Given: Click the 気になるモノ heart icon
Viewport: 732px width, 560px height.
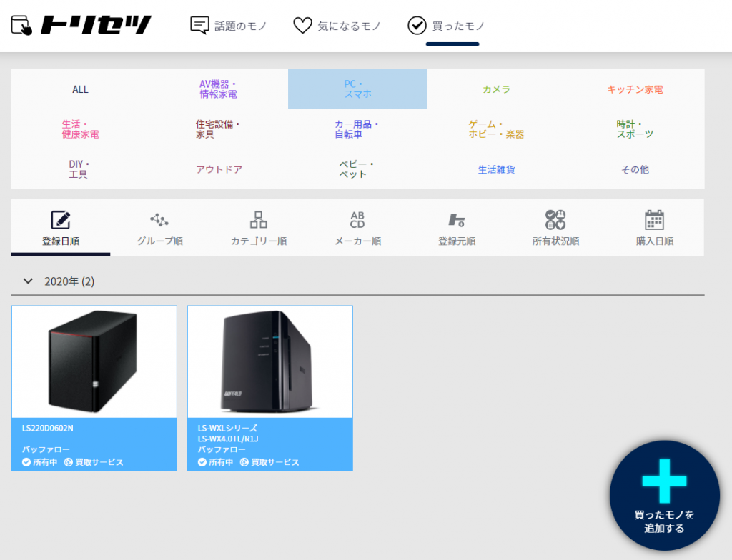Looking at the screenshot, I should coord(302,25).
